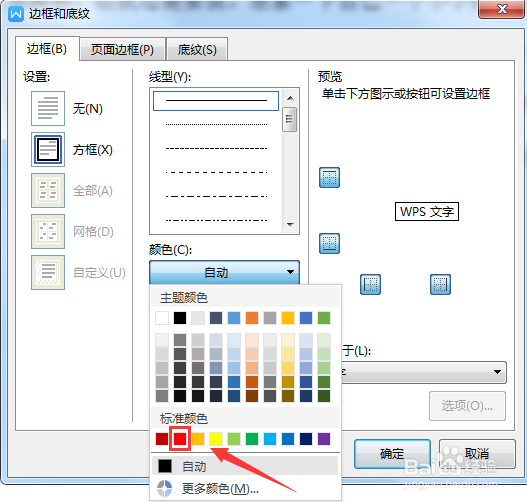Close the 边框和底纹 dialog
The width and height of the screenshot is (527, 502).
pos(502,9)
